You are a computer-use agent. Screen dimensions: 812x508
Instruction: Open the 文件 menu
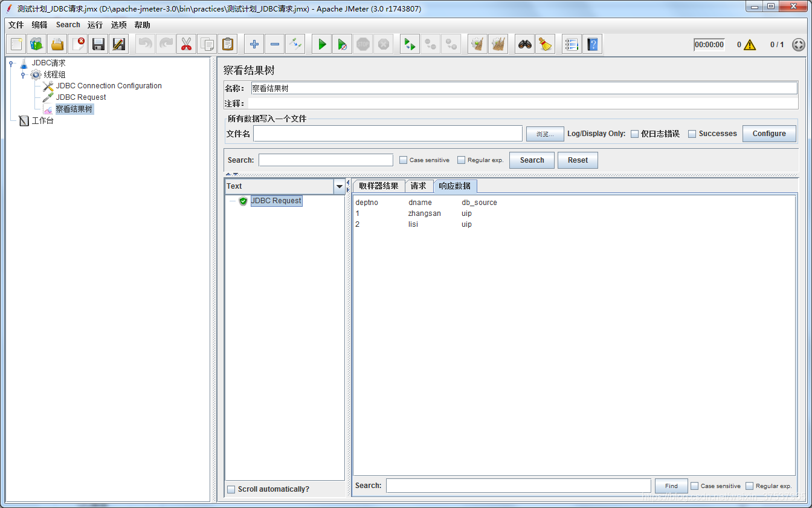16,25
